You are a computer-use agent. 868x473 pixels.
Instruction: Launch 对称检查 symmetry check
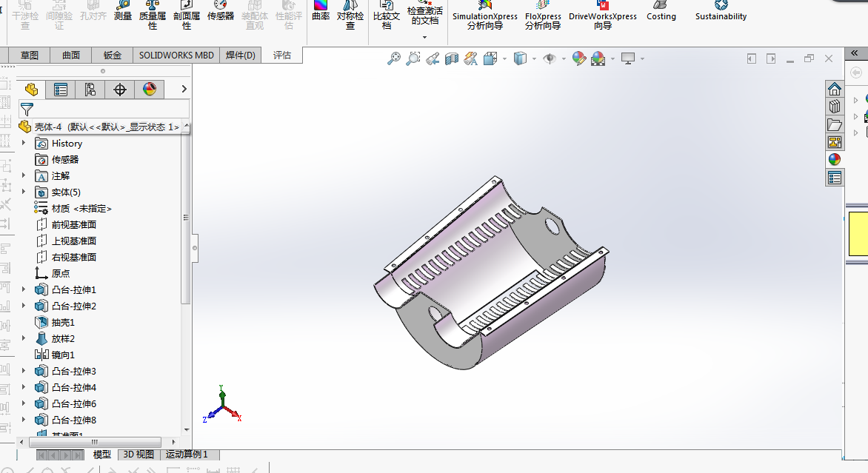350,15
